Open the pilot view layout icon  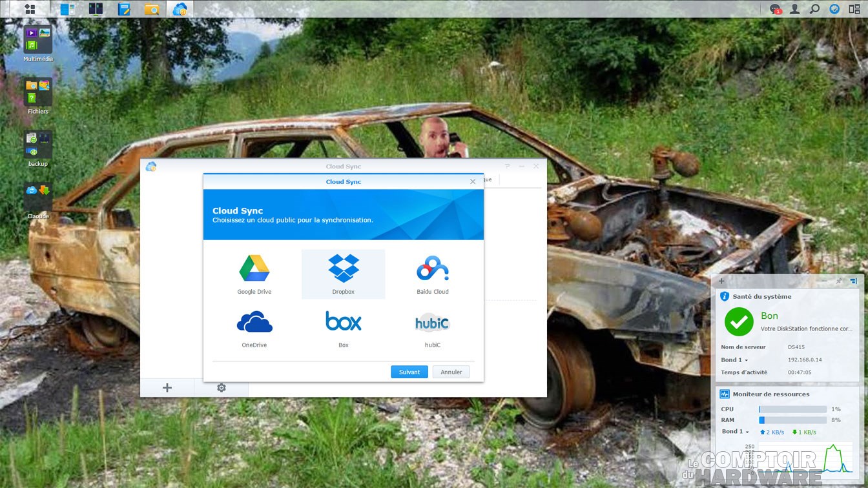tap(854, 9)
